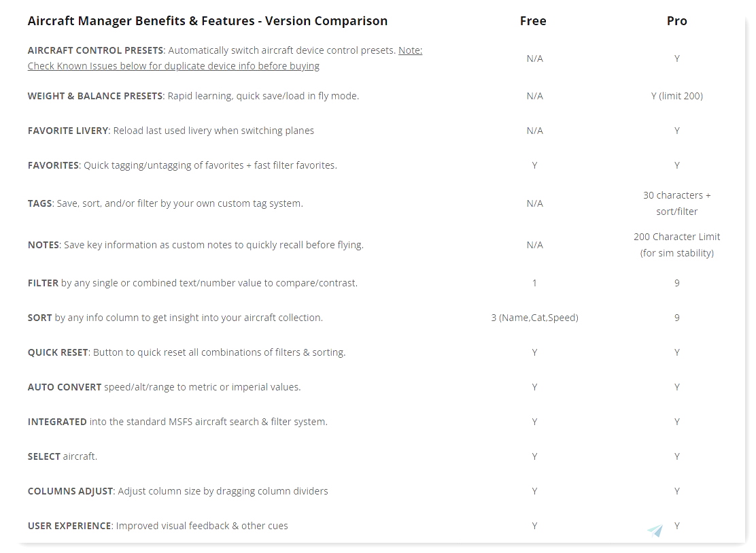Click WEIGHT & BALANCE PRESETS label
Viewport: 756px width, 553px height.
(x=95, y=95)
